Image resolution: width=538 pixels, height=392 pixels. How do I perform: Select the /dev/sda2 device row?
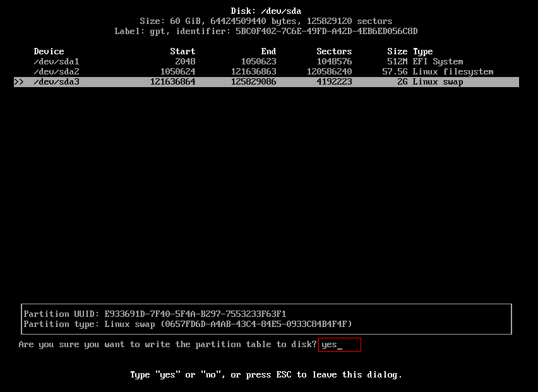[266, 72]
